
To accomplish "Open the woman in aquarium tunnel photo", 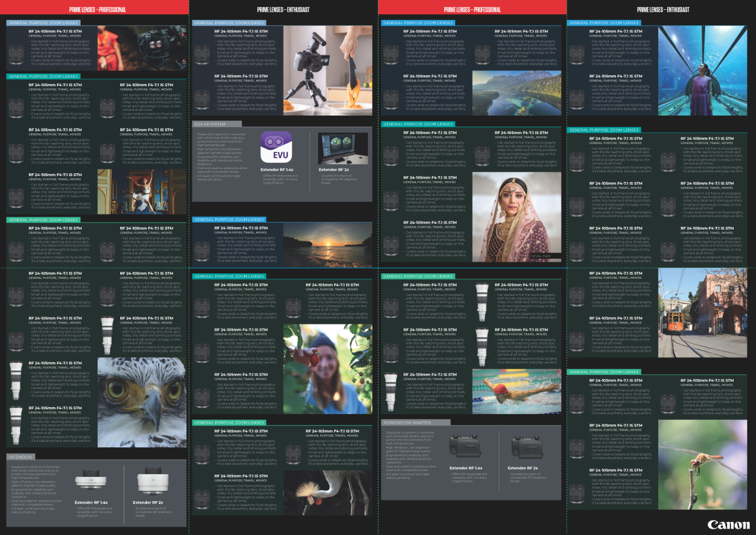I will tap(703, 71).
